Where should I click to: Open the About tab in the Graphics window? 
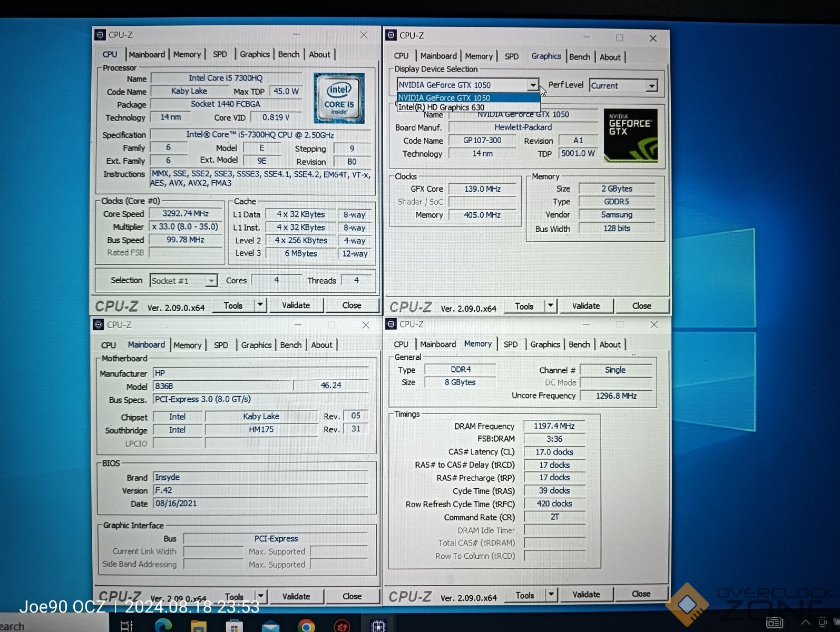pyautogui.click(x=610, y=57)
